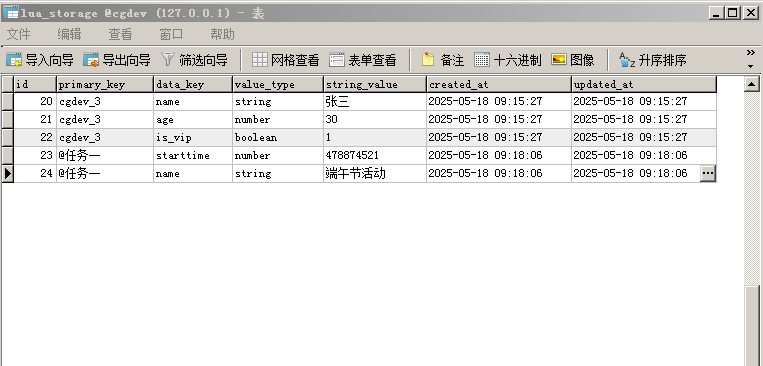Click the id column header
Screen dimensions: 763x366
(35, 84)
